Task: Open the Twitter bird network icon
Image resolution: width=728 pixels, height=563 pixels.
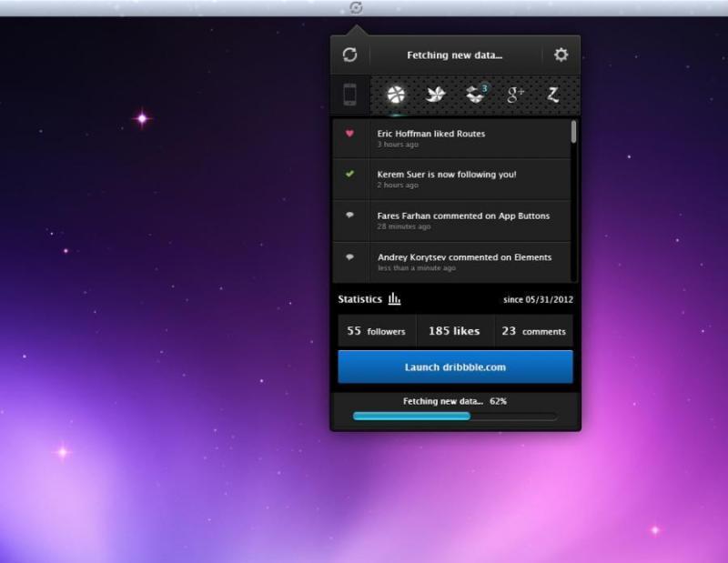Action: point(436,93)
